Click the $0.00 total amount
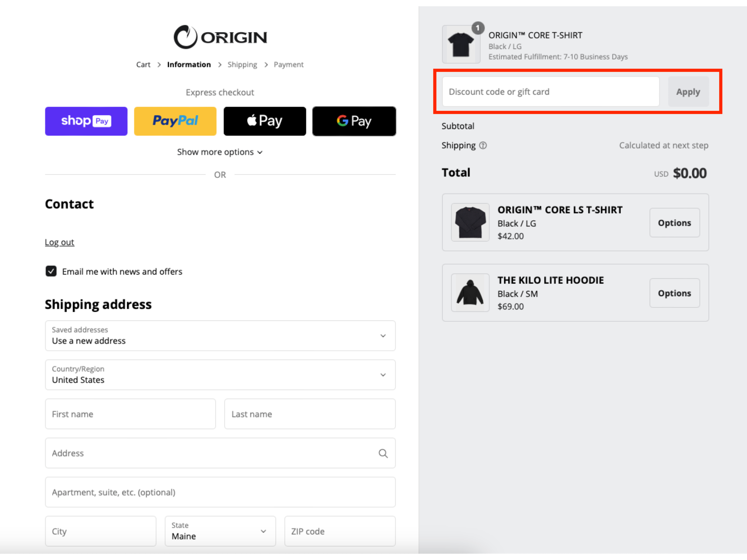This screenshot has width=747, height=560. pyautogui.click(x=690, y=173)
